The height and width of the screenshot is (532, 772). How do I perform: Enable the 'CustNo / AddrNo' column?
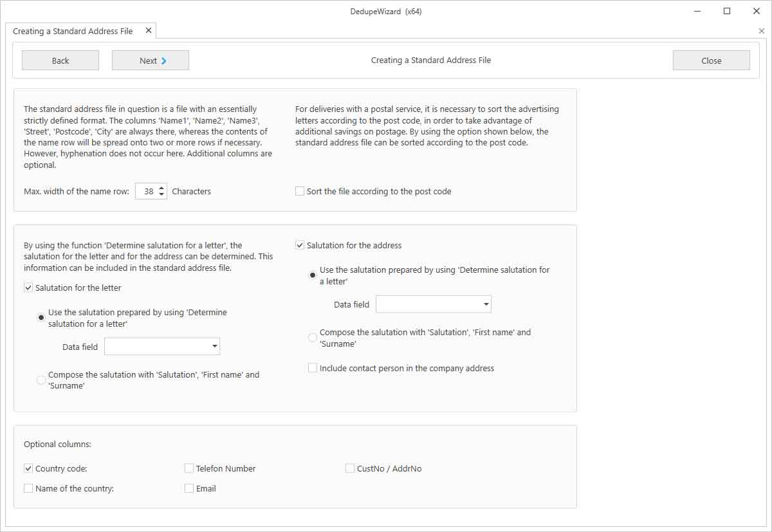(x=350, y=468)
